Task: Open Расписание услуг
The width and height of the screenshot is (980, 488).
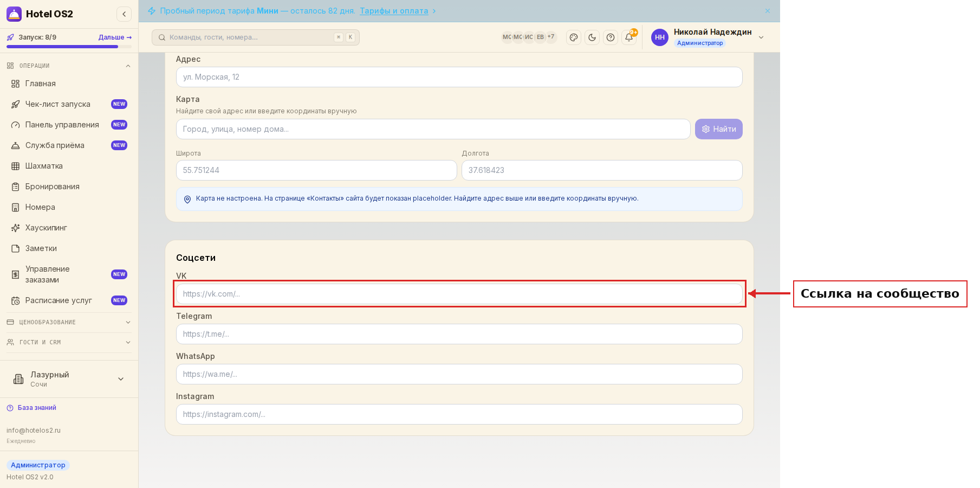Action: coord(69,300)
